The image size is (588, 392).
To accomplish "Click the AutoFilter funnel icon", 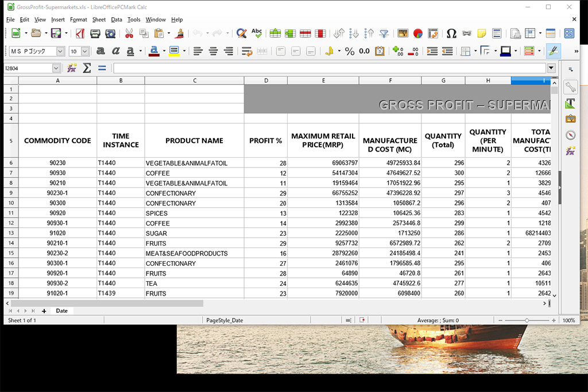I will click(x=384, y=33).
